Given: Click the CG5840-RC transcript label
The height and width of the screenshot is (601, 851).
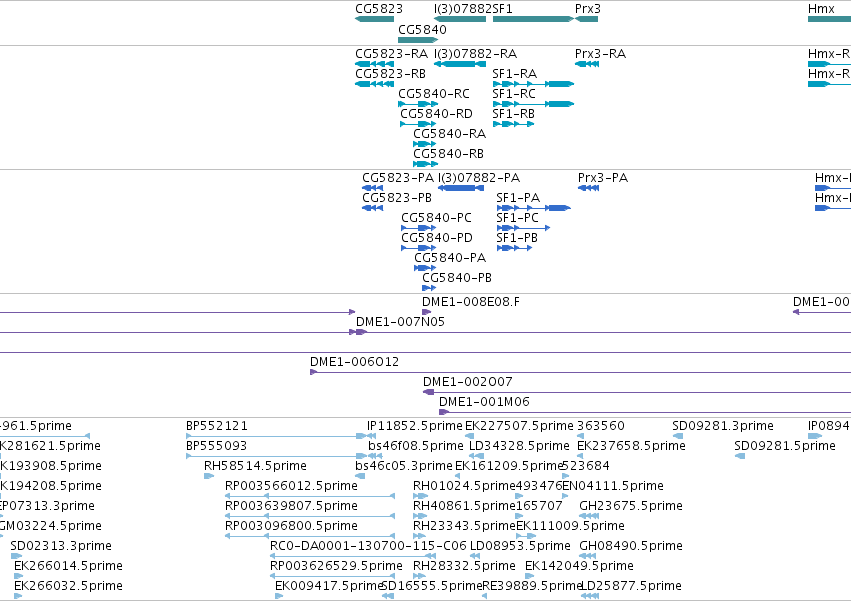Looking at the screenshot, I should click(434, 94).
